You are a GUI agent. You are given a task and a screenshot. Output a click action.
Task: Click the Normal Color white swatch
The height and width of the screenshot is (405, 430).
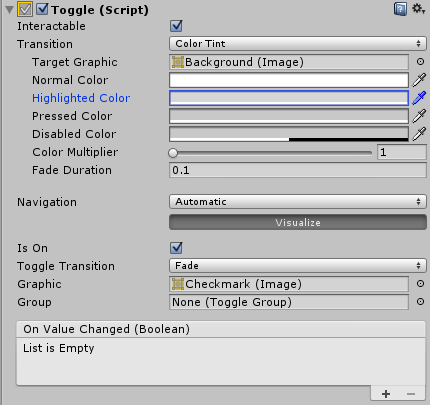click(289, 80)
